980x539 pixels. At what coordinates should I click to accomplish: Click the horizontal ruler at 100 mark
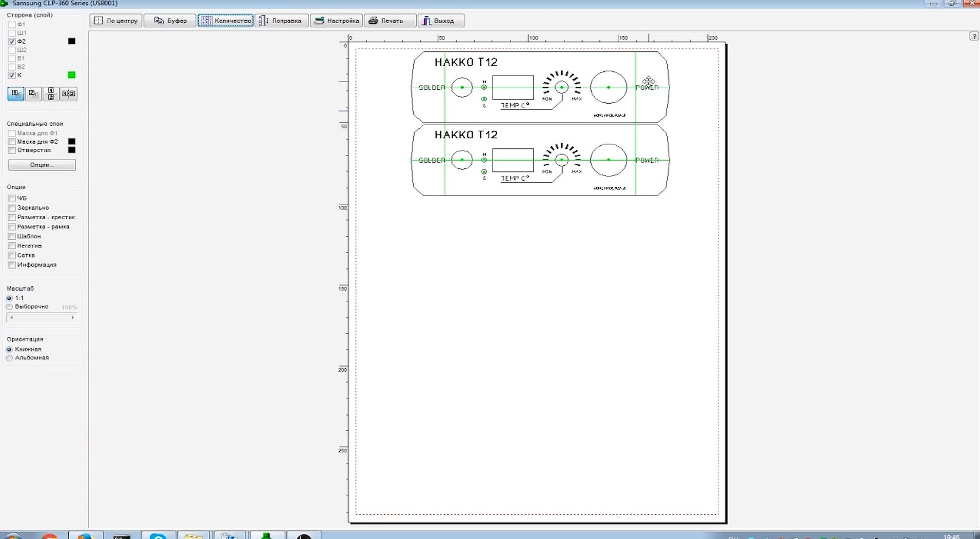(533, 37)
